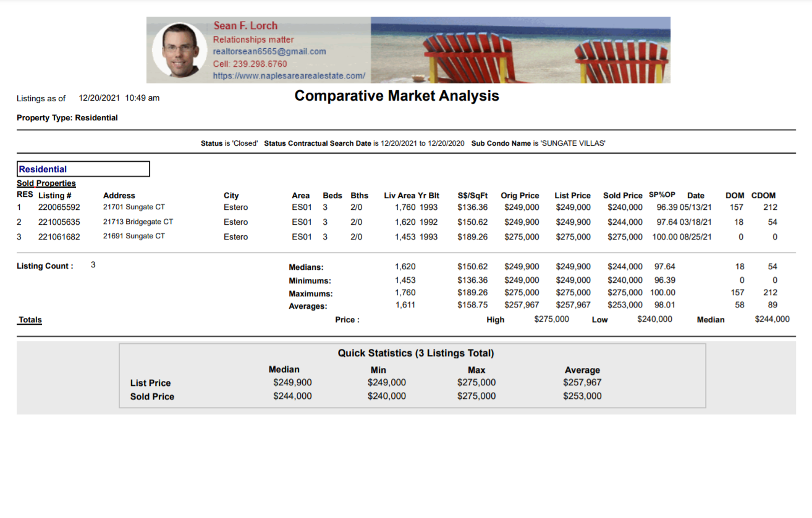Click the 'Sold Properties' underlined subheading
The height and width of the screenshot is (518, 812).
click(46, 183)
